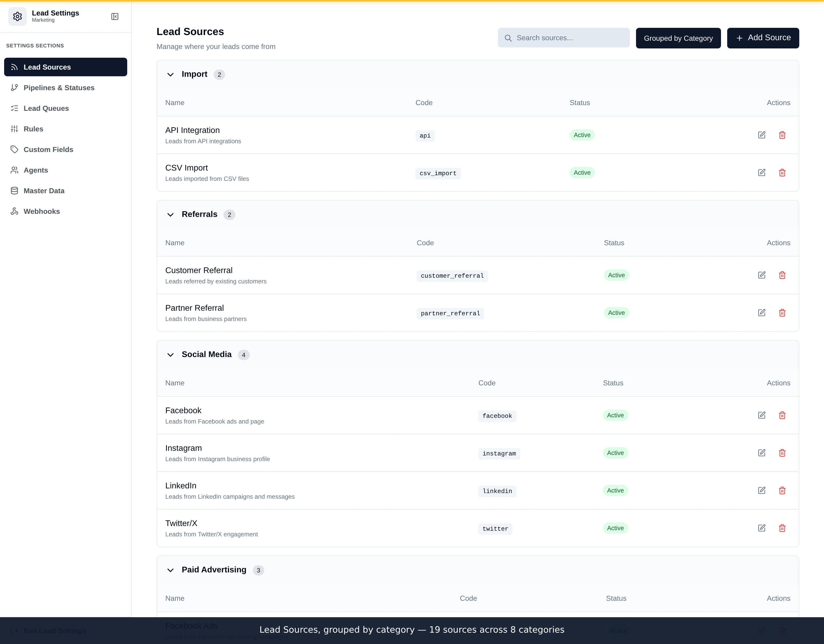Click the instagram code badge

pyautogui.click(x=499, y=454)
